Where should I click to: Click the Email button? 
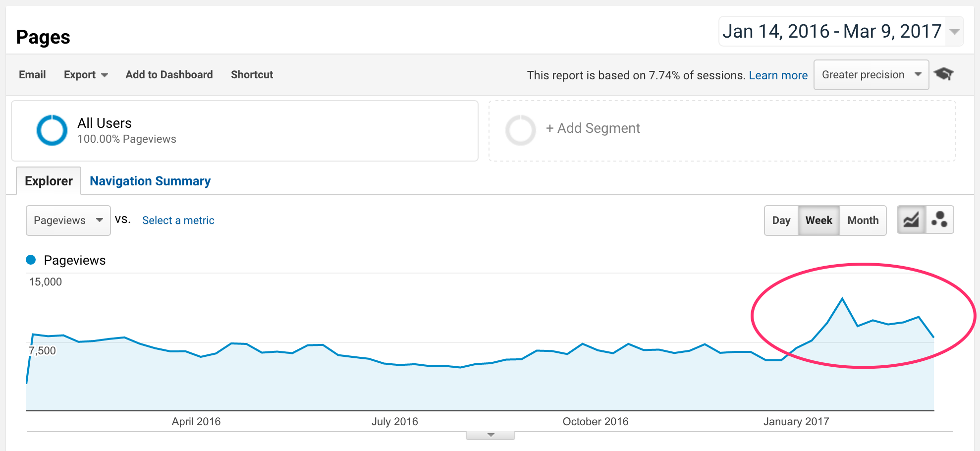(x=32, y=75)
